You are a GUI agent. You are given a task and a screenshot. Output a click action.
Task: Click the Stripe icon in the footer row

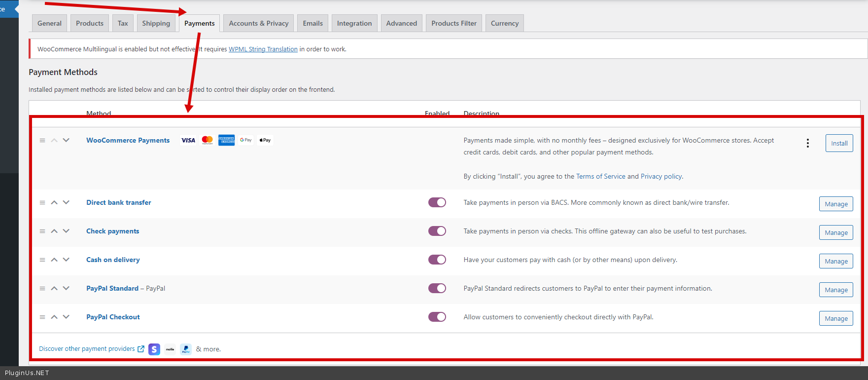(154, 349)
